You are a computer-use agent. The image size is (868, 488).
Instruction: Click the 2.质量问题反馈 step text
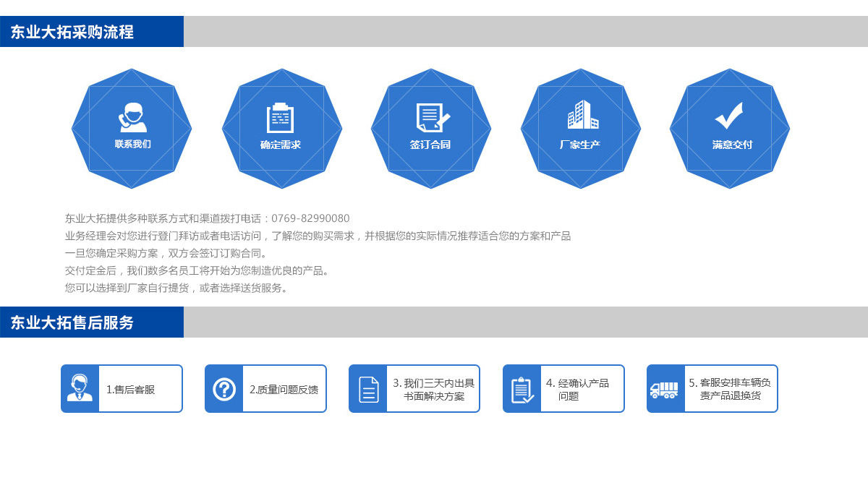284,390
